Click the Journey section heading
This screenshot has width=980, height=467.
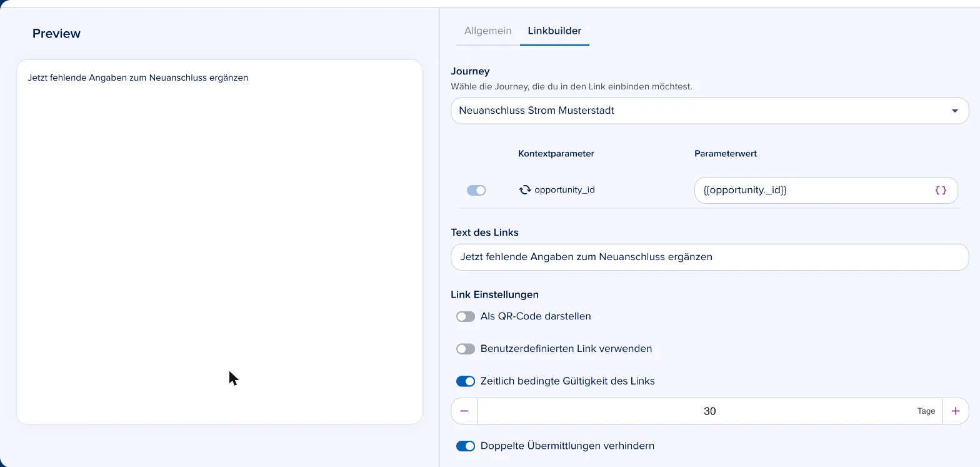[471, 71]
